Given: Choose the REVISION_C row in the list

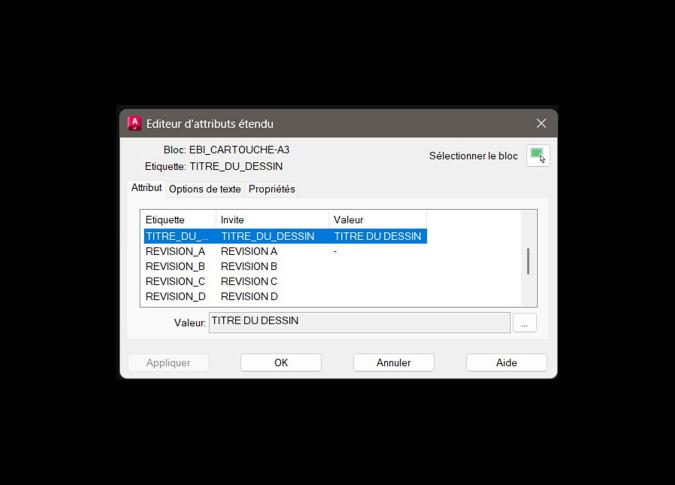Looking at the screenshot, I should click(x=285, y=281).
